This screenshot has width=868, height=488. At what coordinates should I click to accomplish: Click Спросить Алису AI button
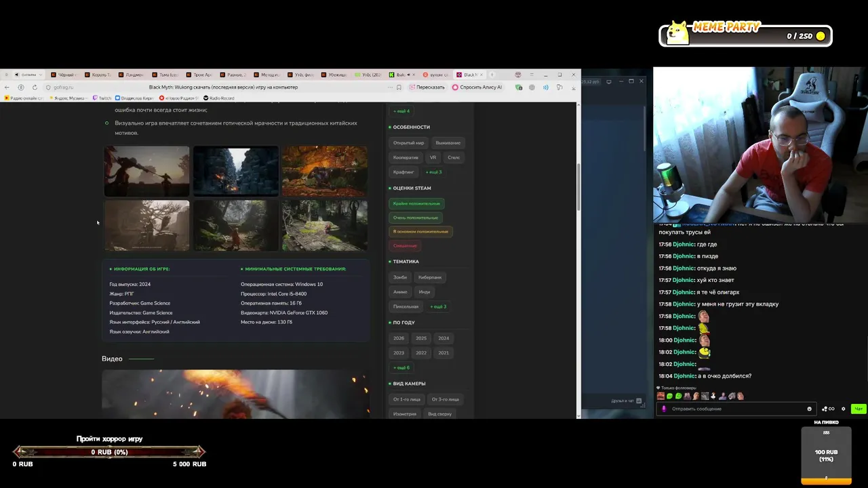[x=477, y=87]
